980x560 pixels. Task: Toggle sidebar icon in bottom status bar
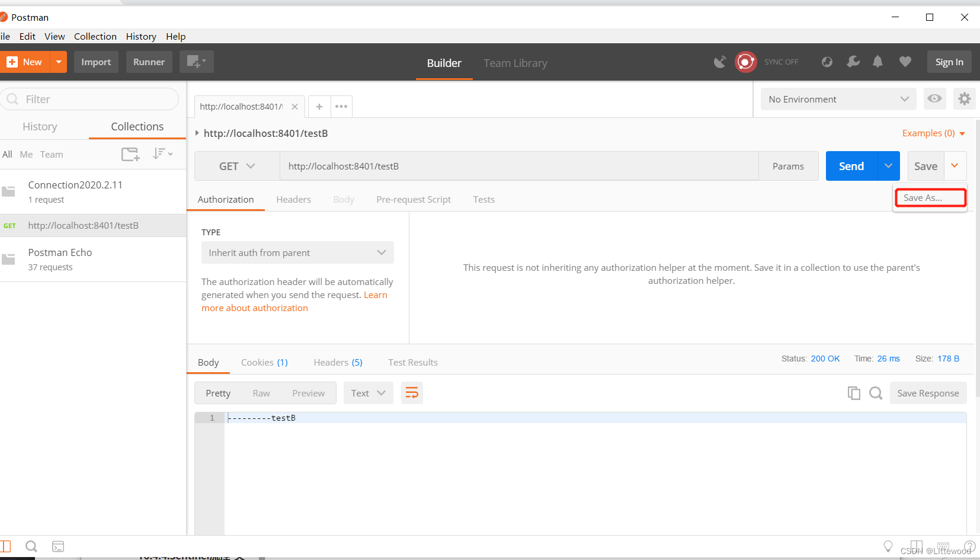click(6, 546)
